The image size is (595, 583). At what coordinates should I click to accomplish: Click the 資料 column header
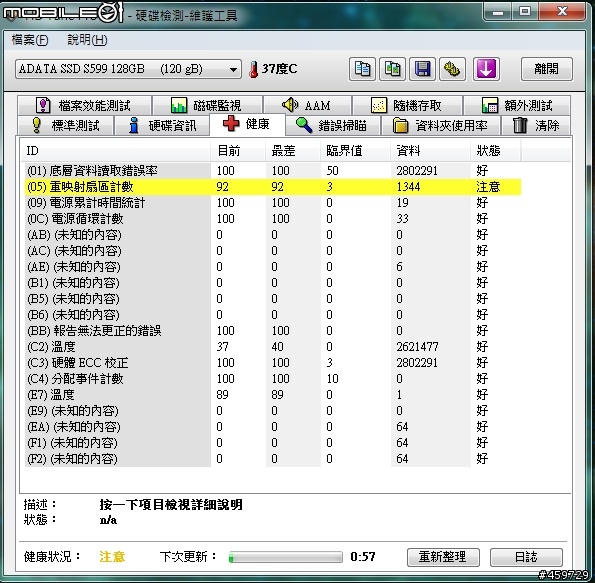point(430,151)
